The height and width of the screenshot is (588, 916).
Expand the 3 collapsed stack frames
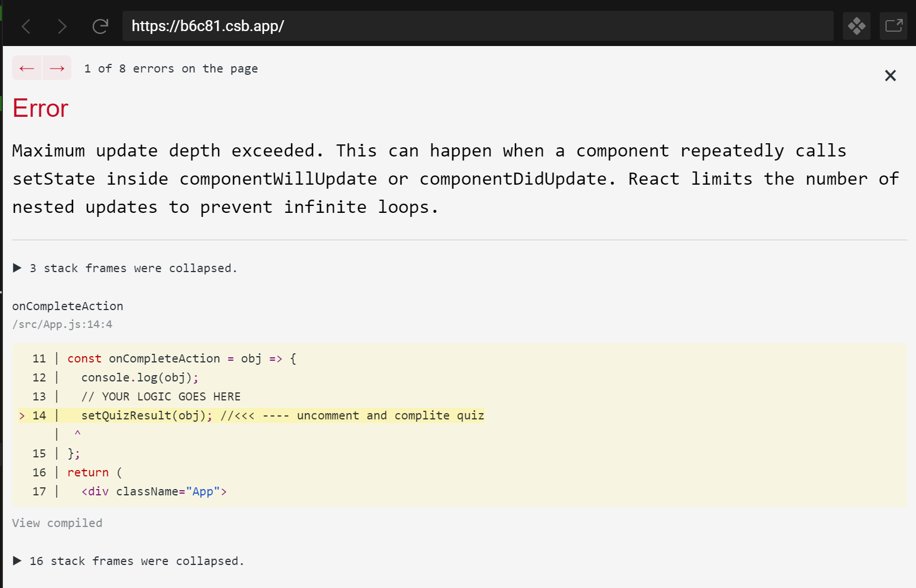tap(125, 268)
